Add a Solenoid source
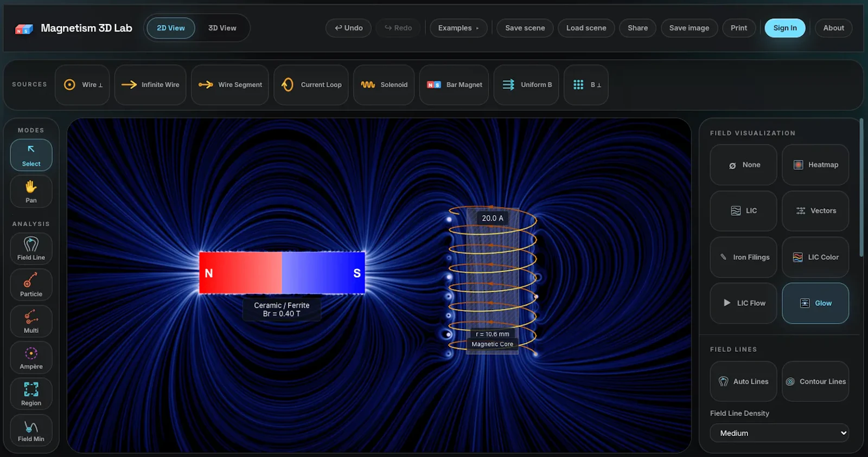 (384, 85)
